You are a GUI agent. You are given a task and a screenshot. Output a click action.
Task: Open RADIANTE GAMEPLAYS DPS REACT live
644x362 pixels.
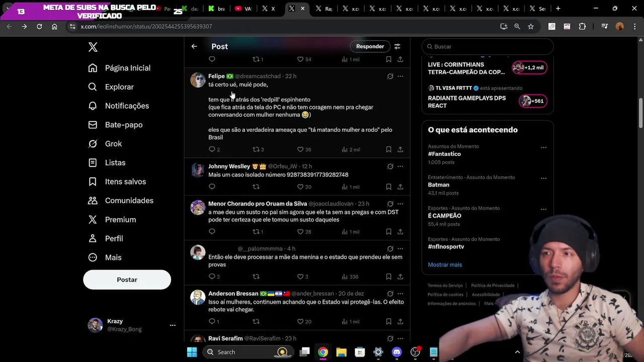[x=467, y=102]
